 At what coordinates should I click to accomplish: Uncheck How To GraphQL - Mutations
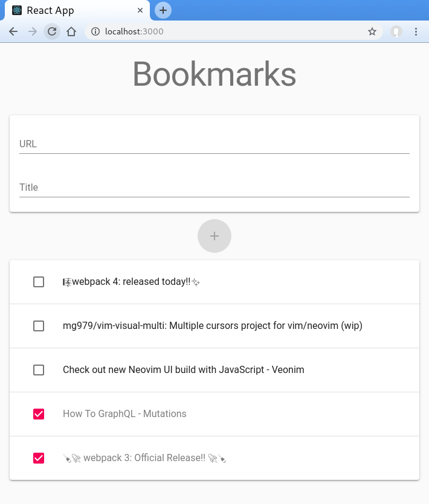39,414
